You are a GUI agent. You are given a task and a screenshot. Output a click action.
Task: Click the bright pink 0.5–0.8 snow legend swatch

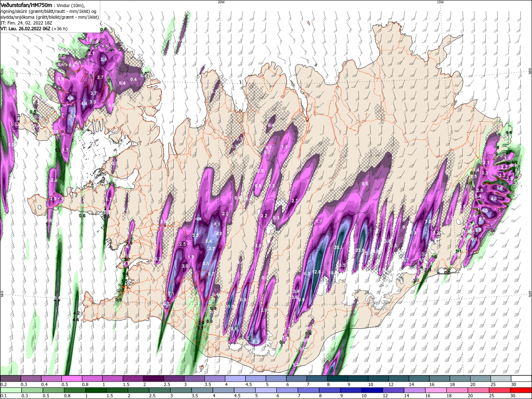[72, 379]
